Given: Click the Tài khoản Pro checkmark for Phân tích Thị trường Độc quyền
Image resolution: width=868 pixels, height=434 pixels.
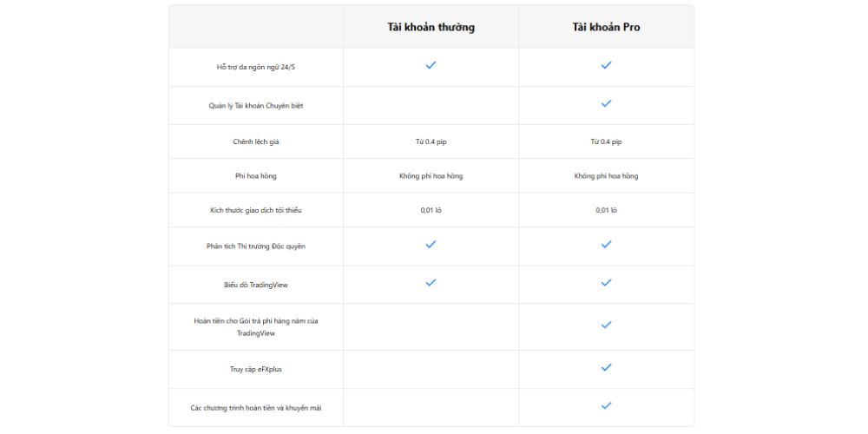Looking at the screenshot, I should [607, 246].
